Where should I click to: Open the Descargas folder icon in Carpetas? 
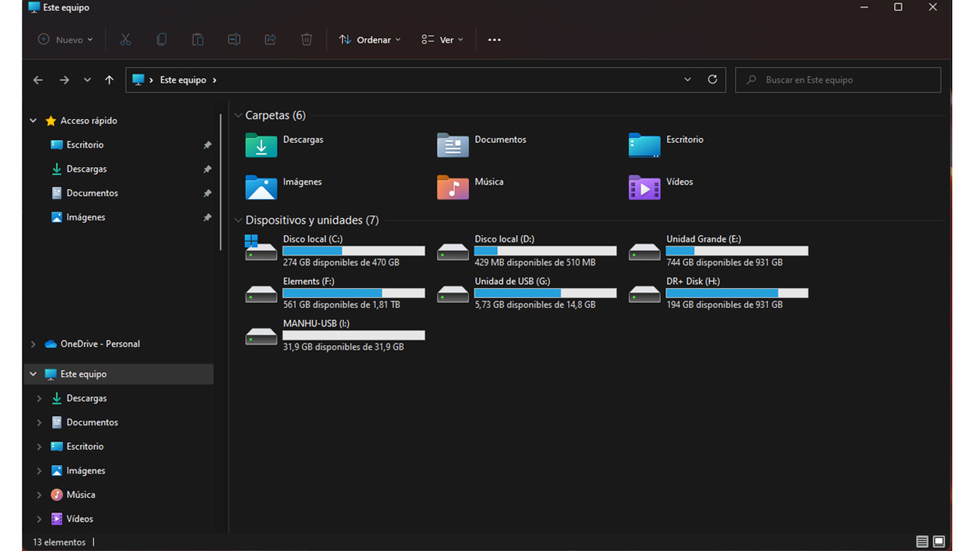(x=261, y=145)
